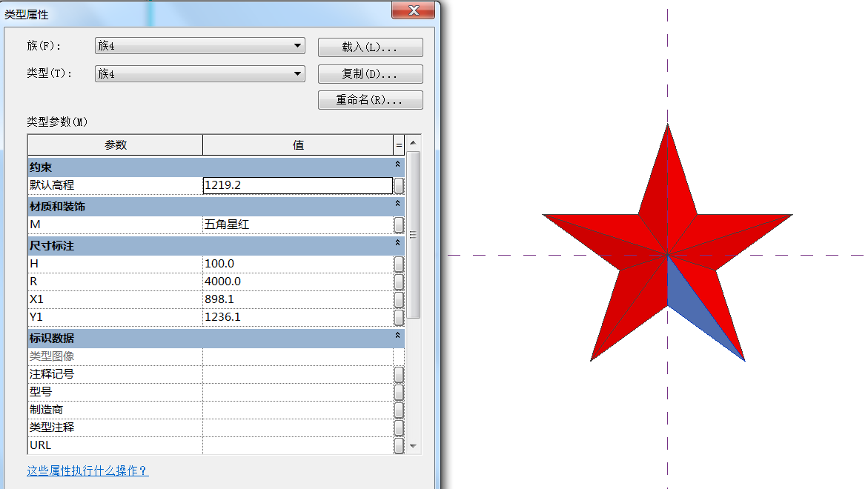Click the 默认高程 value field 1219.2
The height and width of the screenshot is (489, 868).
(x=298, y=185)
